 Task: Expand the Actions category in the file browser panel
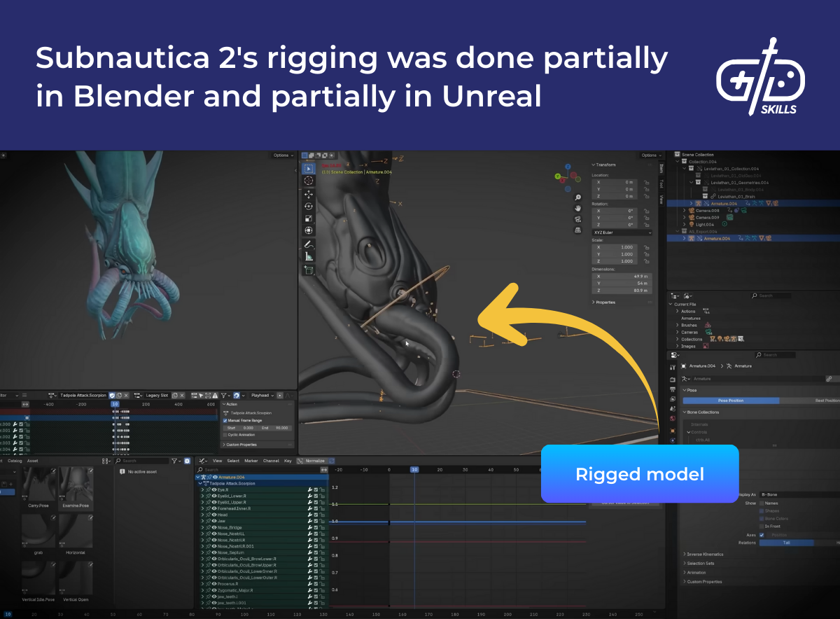click(x=678, y=311)
